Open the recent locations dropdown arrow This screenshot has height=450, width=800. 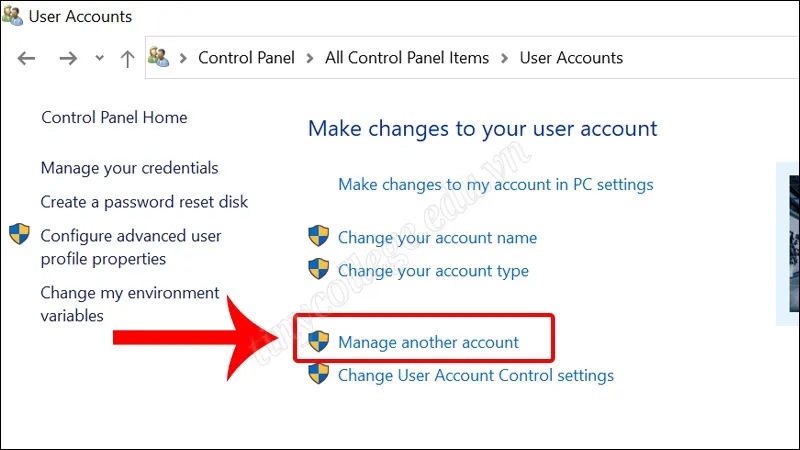(x=99, y=58)
